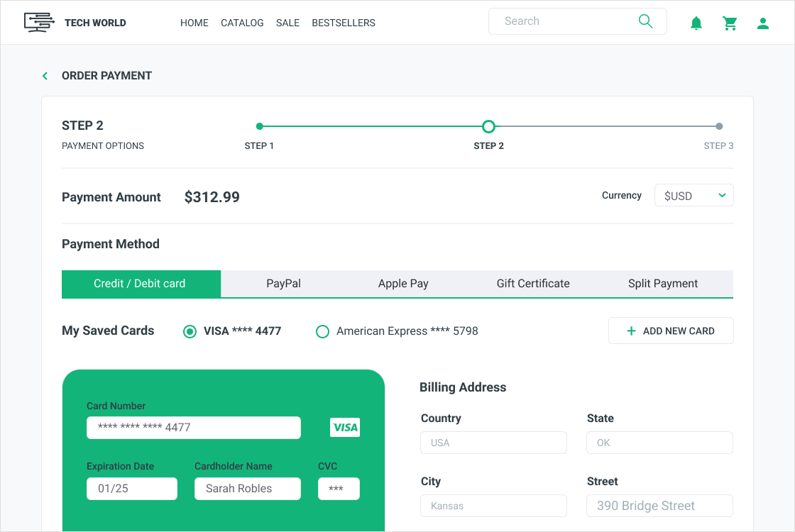This screenshot has height=532, width=795.
Task: Select American Express **** 5798 card
Action: 322,331
